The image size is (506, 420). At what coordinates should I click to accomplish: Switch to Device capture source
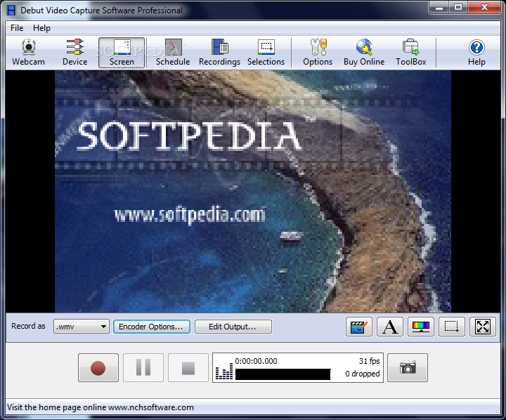[74, 53]
